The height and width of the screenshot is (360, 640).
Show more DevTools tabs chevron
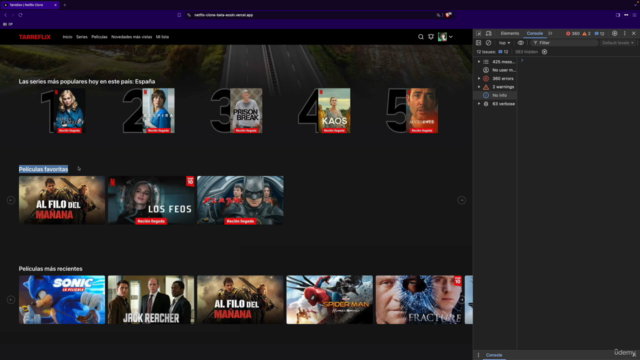[x=550, y=33]
